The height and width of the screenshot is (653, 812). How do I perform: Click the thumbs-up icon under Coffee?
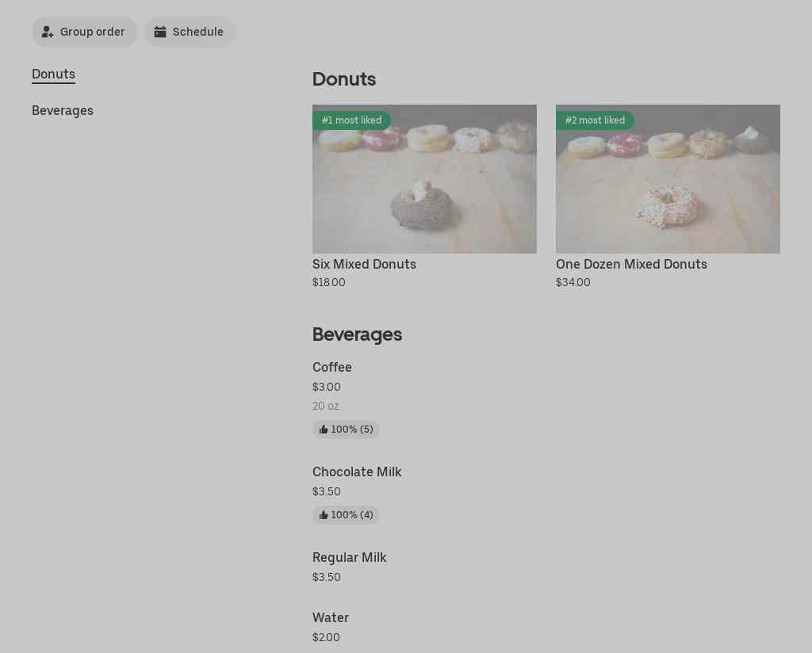[324, 430]
